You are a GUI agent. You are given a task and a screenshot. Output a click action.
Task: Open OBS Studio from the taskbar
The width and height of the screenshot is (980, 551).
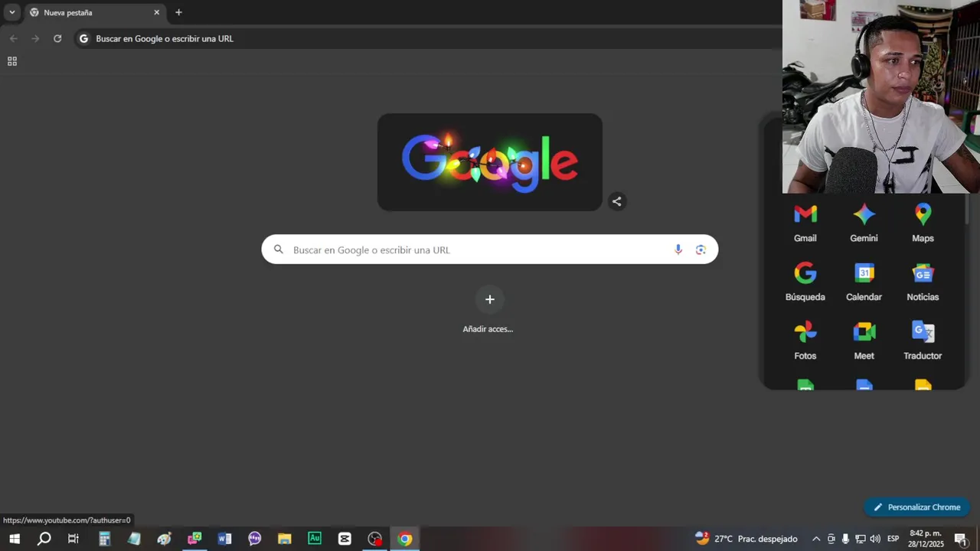[x=374, y=539]
